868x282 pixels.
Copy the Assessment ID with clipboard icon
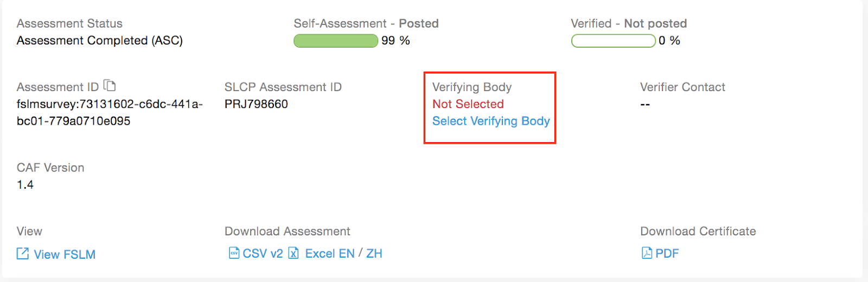110,85
